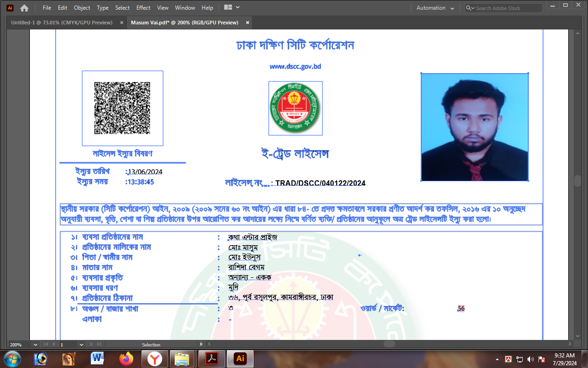
Task: Click the Adobe Illustrator taskbar icon
Action: (240, 358)
